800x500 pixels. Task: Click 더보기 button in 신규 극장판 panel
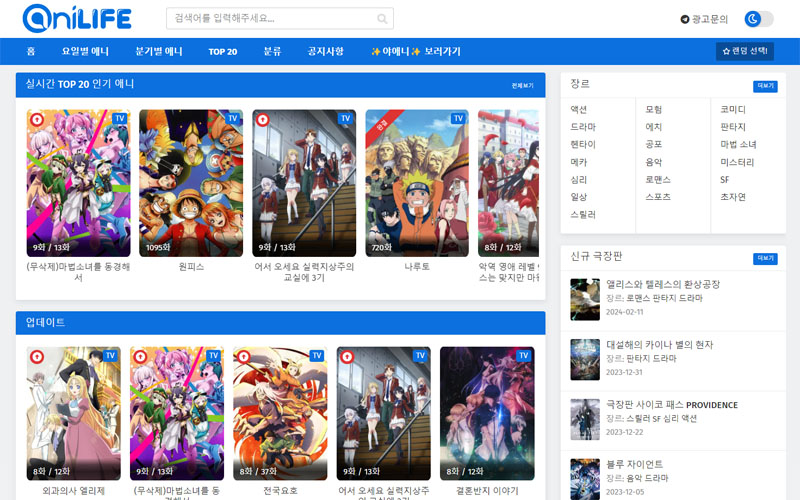[x=765, y=259]
